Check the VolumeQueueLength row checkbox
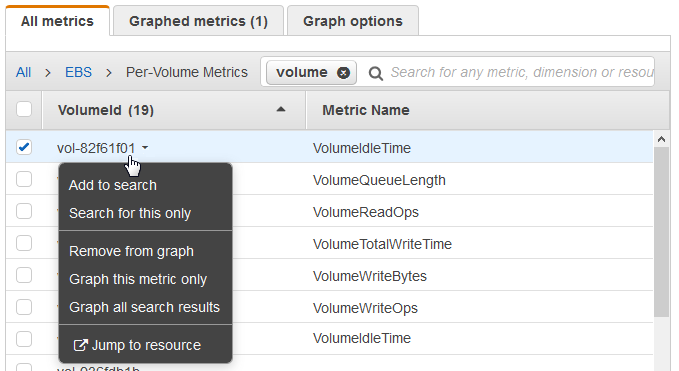 pos(24,179)
